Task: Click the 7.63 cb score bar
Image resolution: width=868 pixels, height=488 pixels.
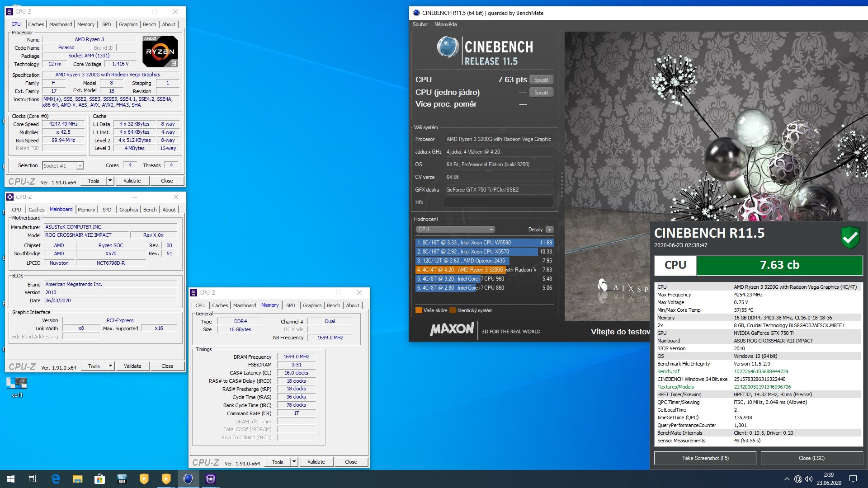Action: click(x=779, y=265)
